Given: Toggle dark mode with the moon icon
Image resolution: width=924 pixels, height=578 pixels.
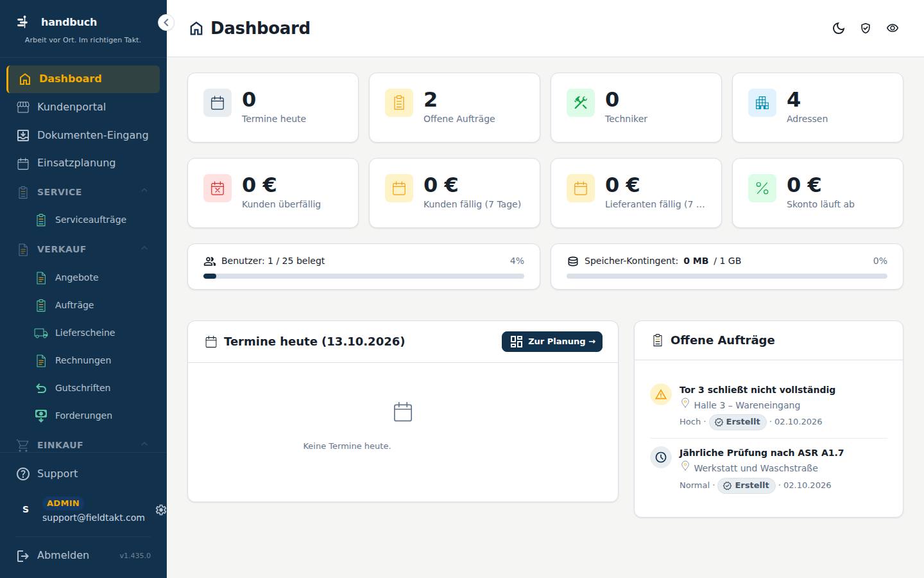Looking at the screenshot, I should click(839, 28).
